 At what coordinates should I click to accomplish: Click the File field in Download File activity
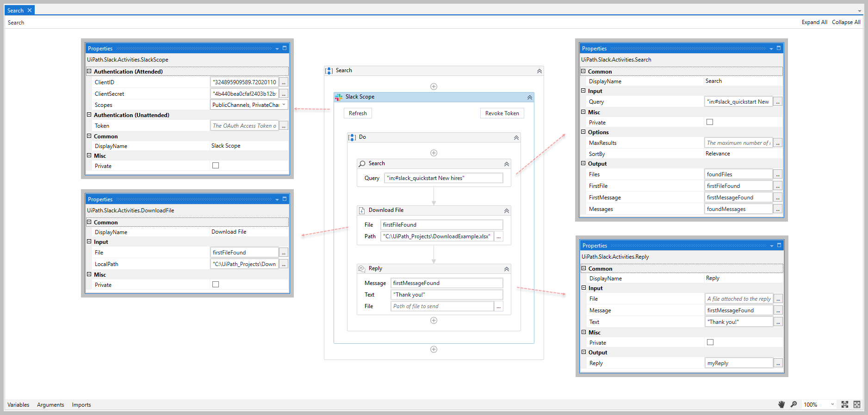[x=441, y=225]
